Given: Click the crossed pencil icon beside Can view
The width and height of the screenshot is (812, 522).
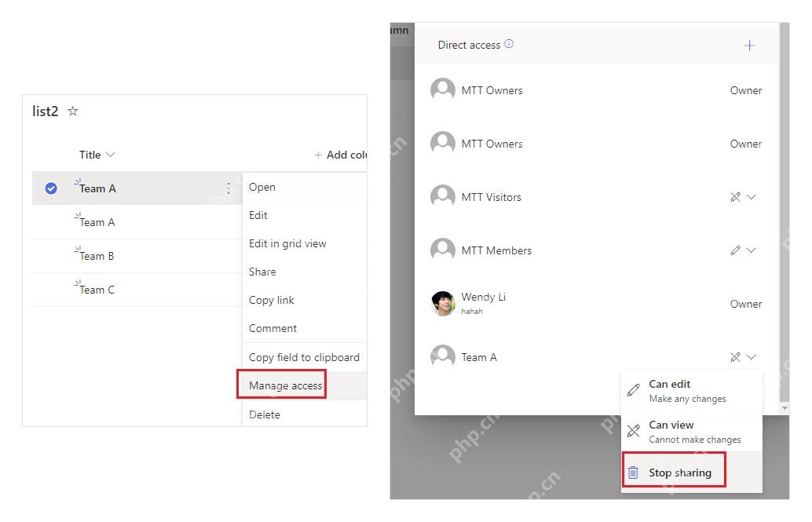Looking at the screenshot, I should coord(633,431).
